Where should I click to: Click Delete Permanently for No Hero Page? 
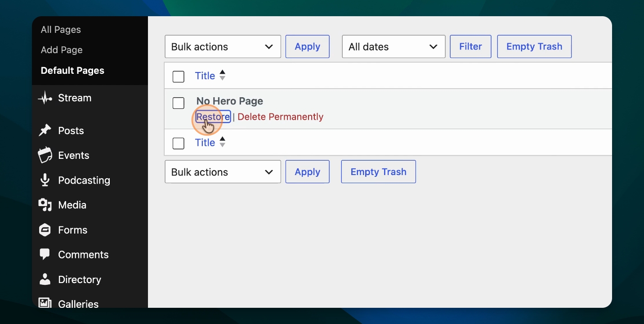coord(281,117)
